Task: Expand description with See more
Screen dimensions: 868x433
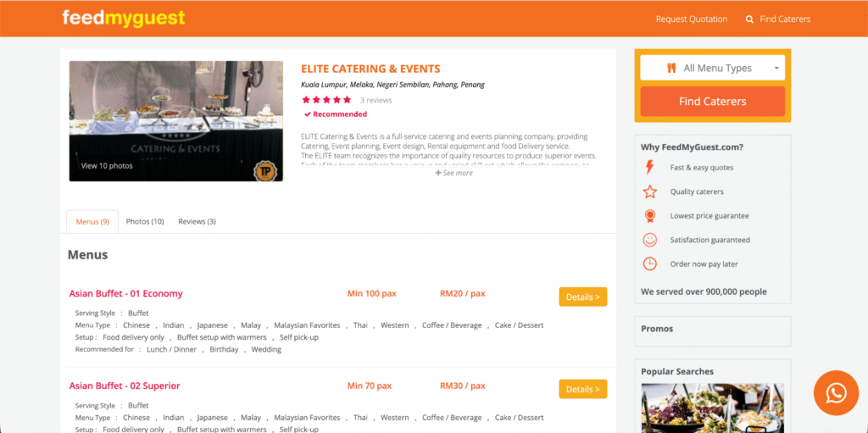Action: point(453,173)
